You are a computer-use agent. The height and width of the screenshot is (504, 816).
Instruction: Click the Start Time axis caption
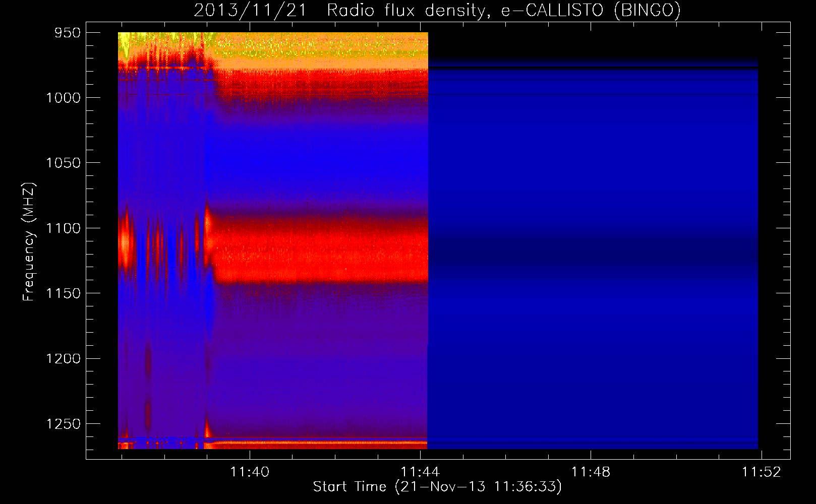[x=437, y=487]
